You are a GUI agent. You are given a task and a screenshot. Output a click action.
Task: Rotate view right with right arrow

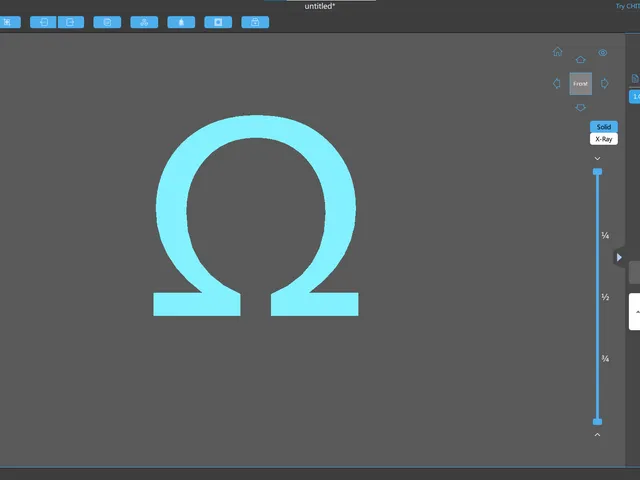pyautogui.click(x=604, y=83)
